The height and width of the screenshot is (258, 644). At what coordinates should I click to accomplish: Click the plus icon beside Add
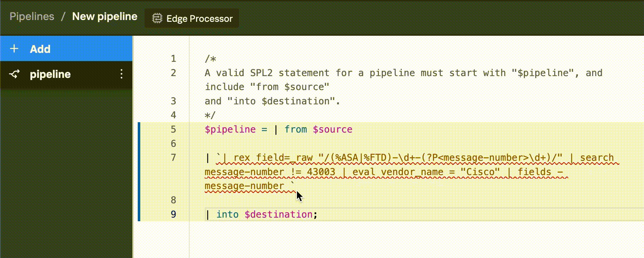coord(14,49)
